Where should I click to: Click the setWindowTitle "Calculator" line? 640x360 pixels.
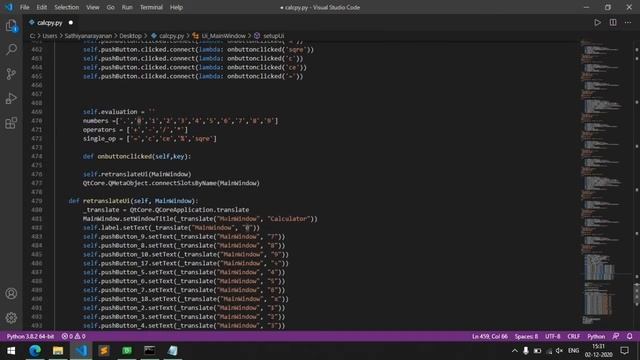click(x=200, y=219)
